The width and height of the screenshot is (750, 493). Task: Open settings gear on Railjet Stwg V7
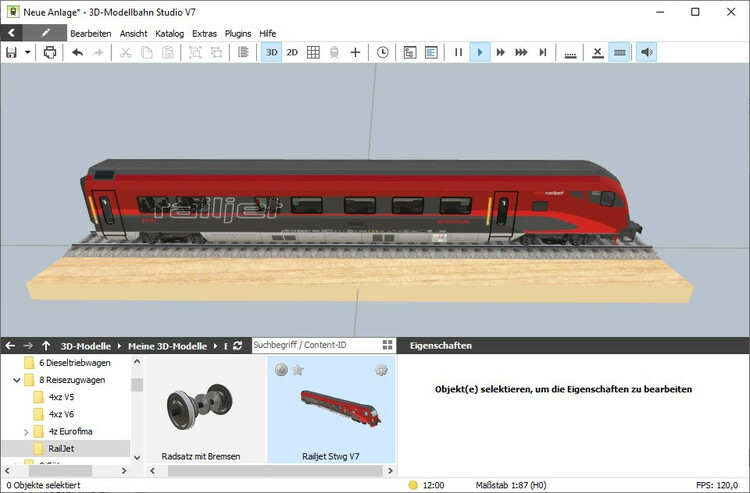coord(381,370)
